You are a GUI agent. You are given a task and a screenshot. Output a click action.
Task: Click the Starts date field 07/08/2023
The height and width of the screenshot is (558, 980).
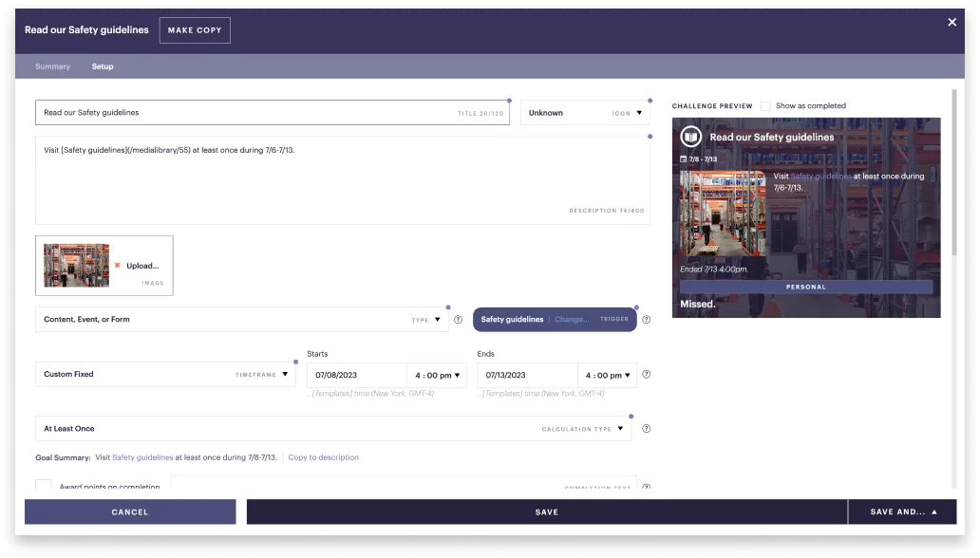[x=357, y=376]
